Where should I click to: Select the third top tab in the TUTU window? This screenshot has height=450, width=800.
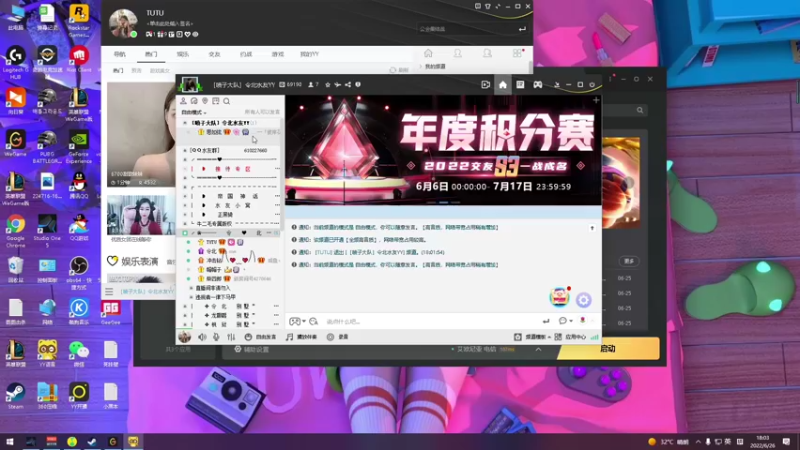coord(183,54)
